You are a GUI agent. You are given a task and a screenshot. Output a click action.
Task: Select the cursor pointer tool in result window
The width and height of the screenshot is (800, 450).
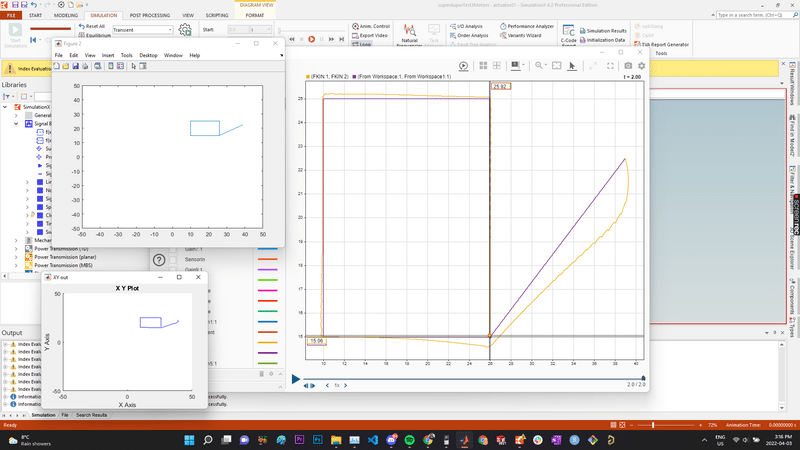pos(572,66)
